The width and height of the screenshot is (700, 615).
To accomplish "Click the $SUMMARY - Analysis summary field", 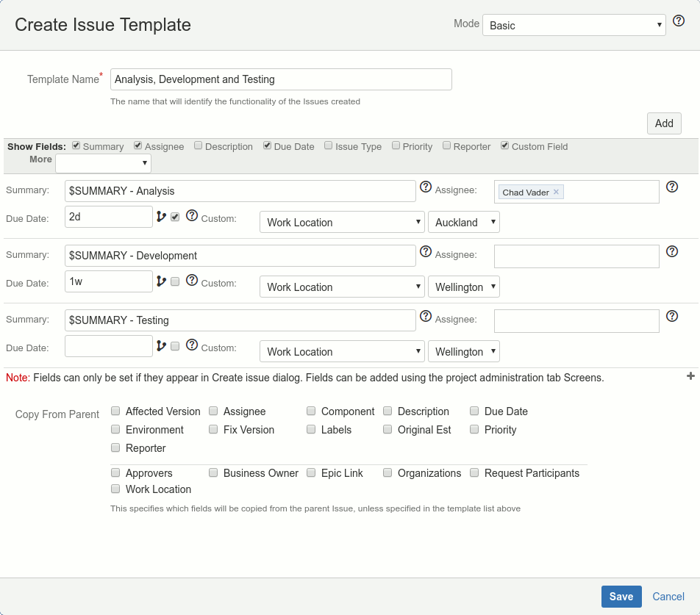I will click(x=240, y=191).
